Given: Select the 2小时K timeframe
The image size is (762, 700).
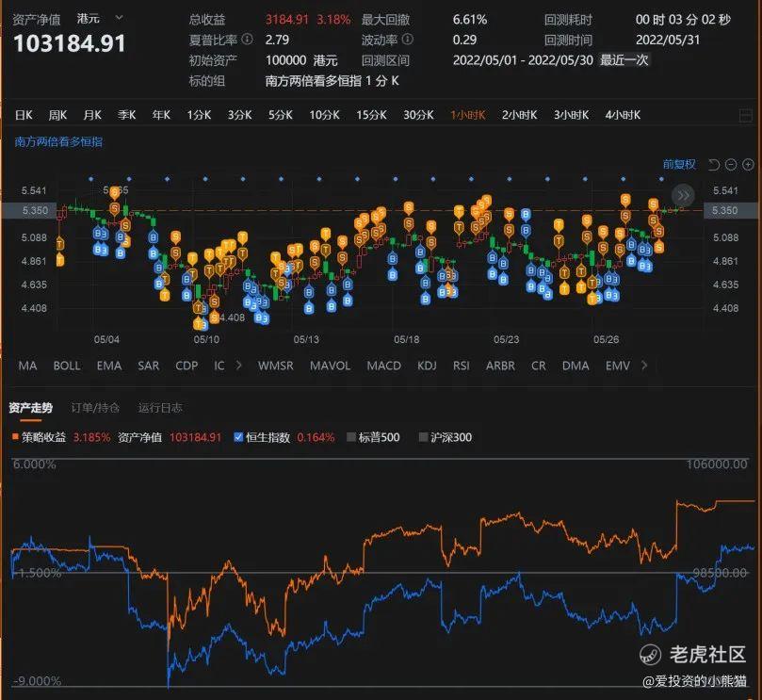Looking at the screenshot, I should 520,115.
